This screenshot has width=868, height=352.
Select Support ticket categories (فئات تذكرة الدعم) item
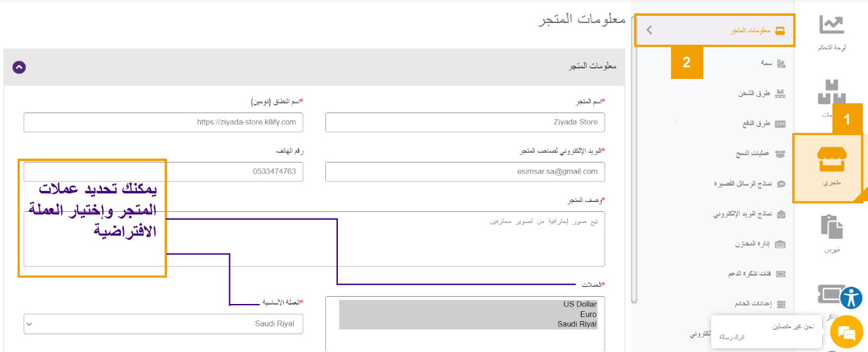click(x=750, y=274)
